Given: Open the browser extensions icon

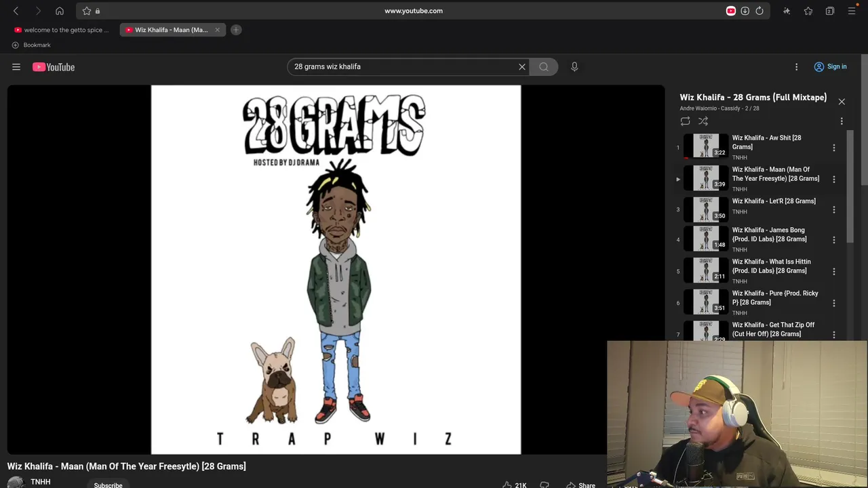Looking at the screenshot, I should point(787,11).
